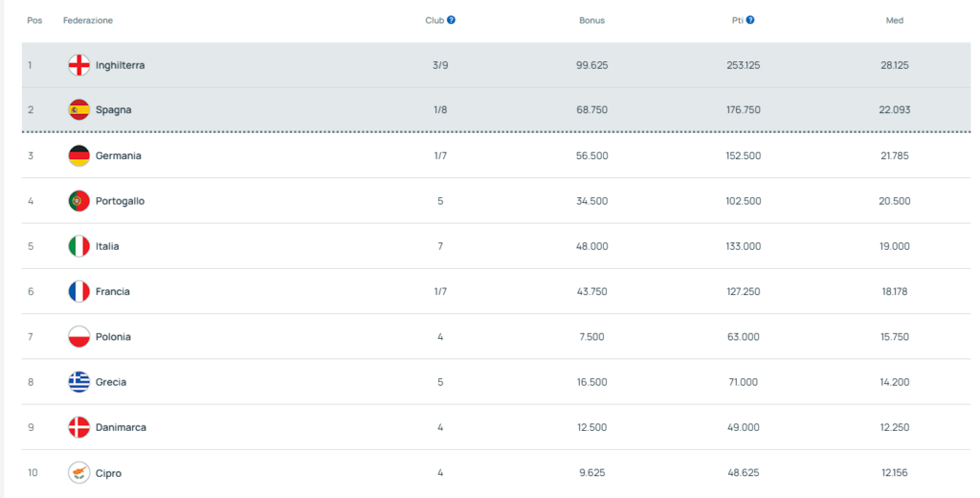Open the Portogallo federation link
Viewport: 980px width, 498px height.
click(120, 201)
